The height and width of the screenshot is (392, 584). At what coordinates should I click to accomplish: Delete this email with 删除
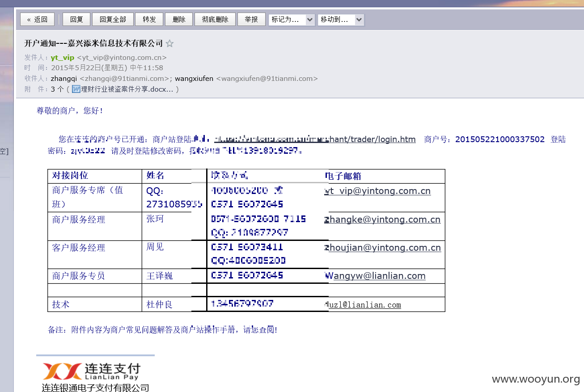click(x=179, y=19)
